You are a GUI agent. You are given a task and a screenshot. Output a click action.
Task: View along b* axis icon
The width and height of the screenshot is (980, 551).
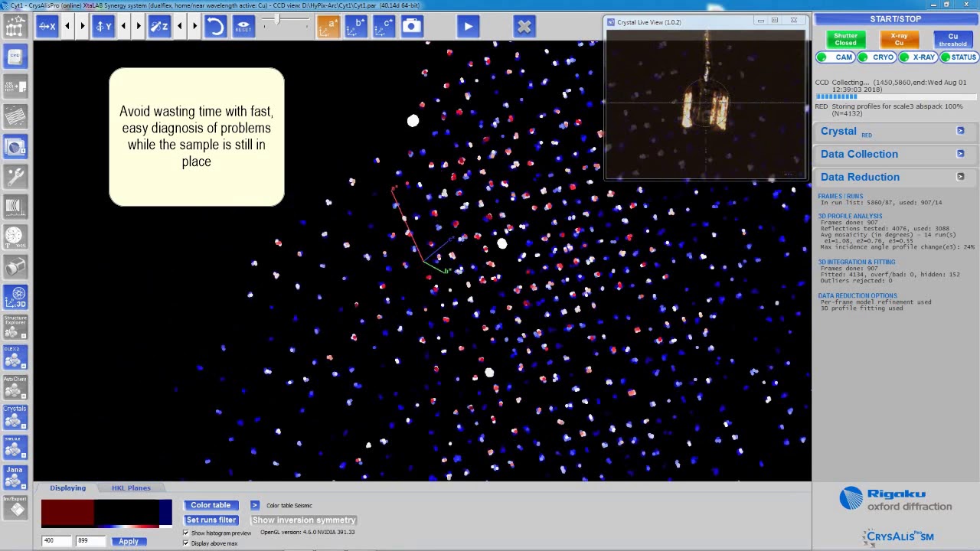click(x=356, y=27)
